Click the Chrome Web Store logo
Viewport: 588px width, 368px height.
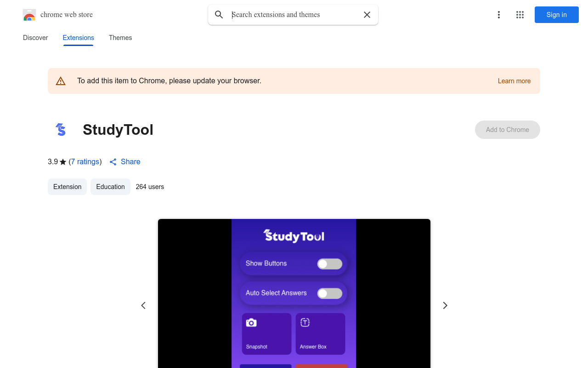point(29,15)
